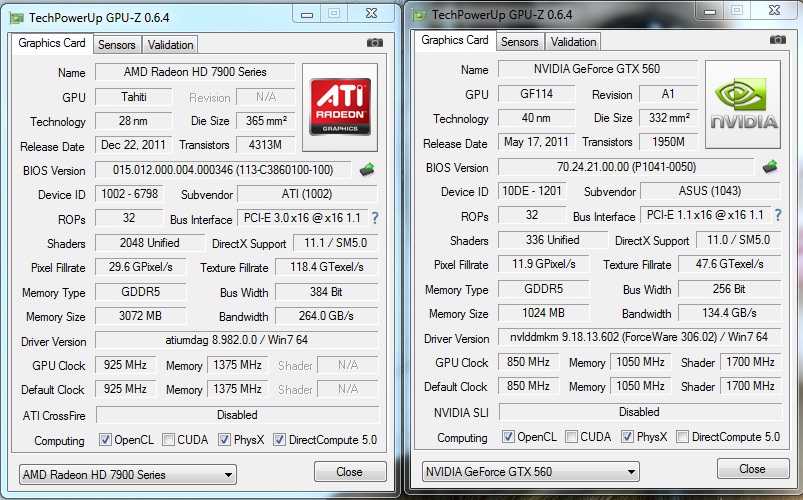Click the Transistors value 4313M
This screenshot has height=500, width=803.
pyautogui.click(x=265, y=145)
